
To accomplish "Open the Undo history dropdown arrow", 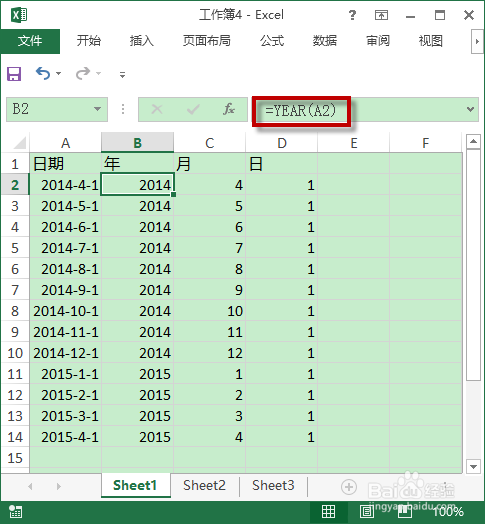I will click(x=59, y=73).
